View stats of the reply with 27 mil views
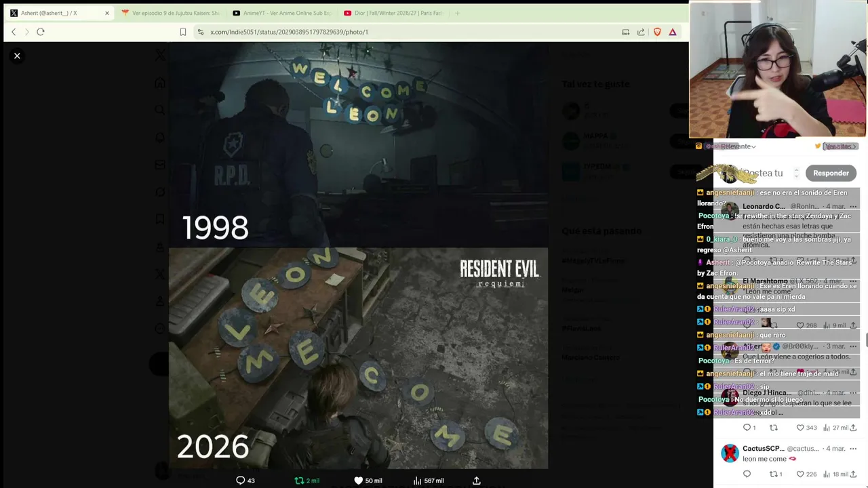The image size is (868, 488). coord(835,428)
